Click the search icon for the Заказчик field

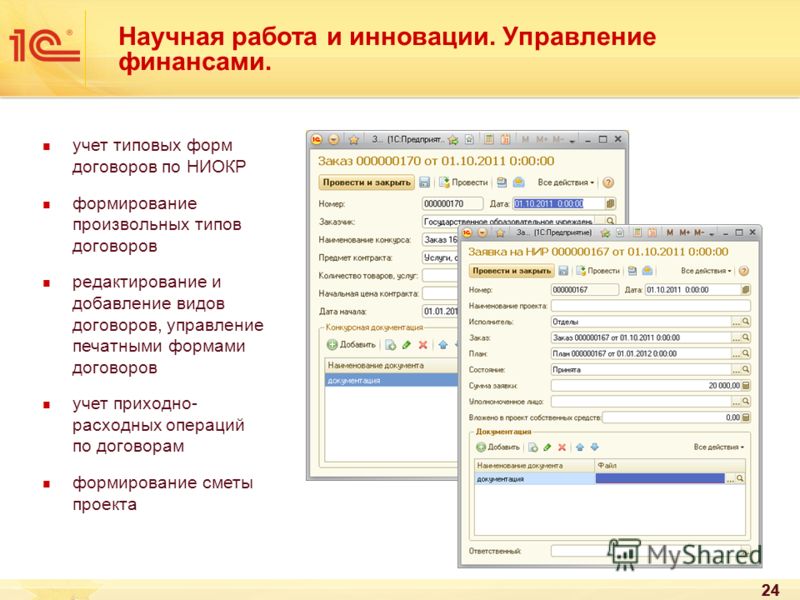pyautogui.click(x=610, y=221)
